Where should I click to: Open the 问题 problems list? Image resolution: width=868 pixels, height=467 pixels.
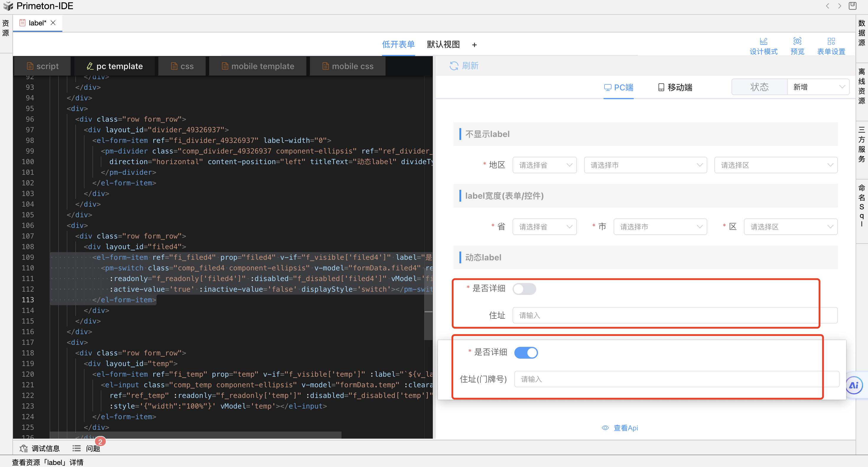(x=86, y=448)
